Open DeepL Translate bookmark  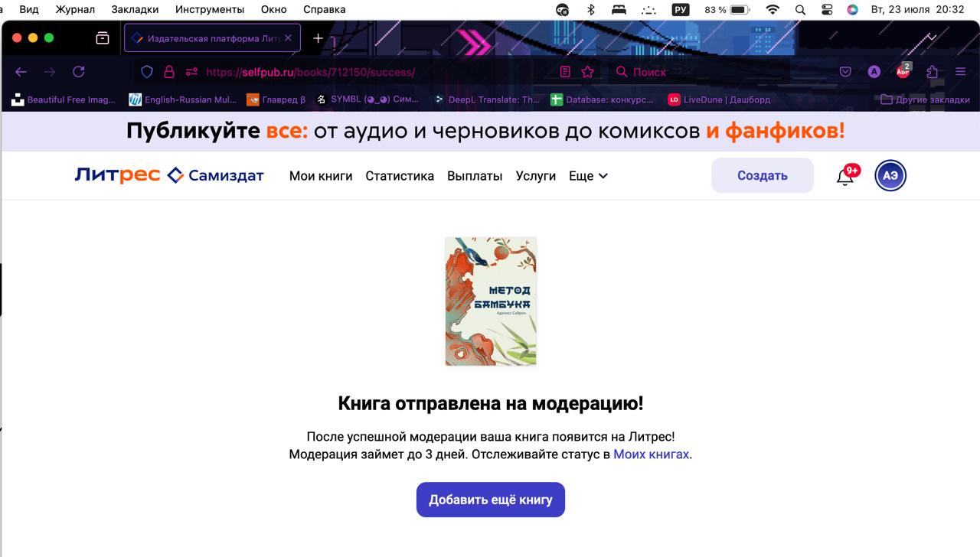pos(487,99)
